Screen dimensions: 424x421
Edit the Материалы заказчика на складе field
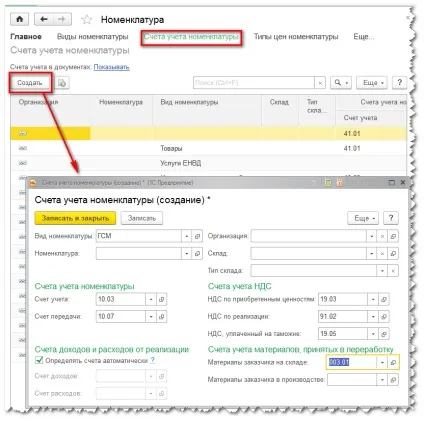click(352, 362)
